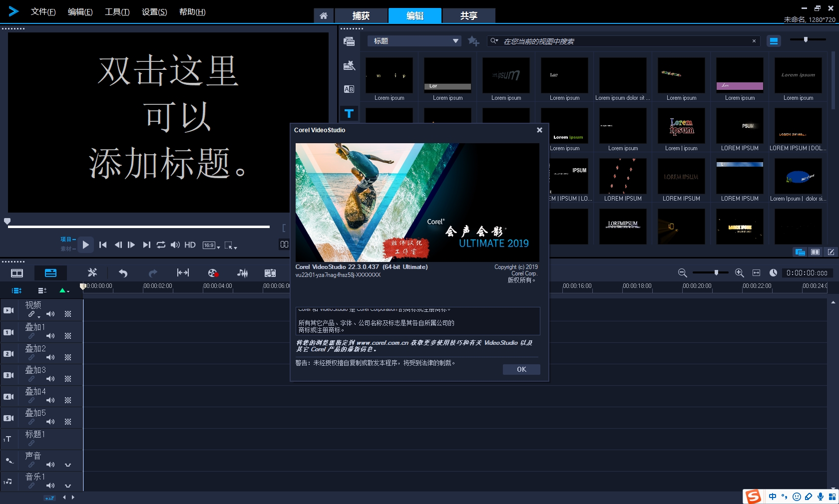
Task: Open the instant project templates icon
Action: pyautogui.click(x=349, y=65)
